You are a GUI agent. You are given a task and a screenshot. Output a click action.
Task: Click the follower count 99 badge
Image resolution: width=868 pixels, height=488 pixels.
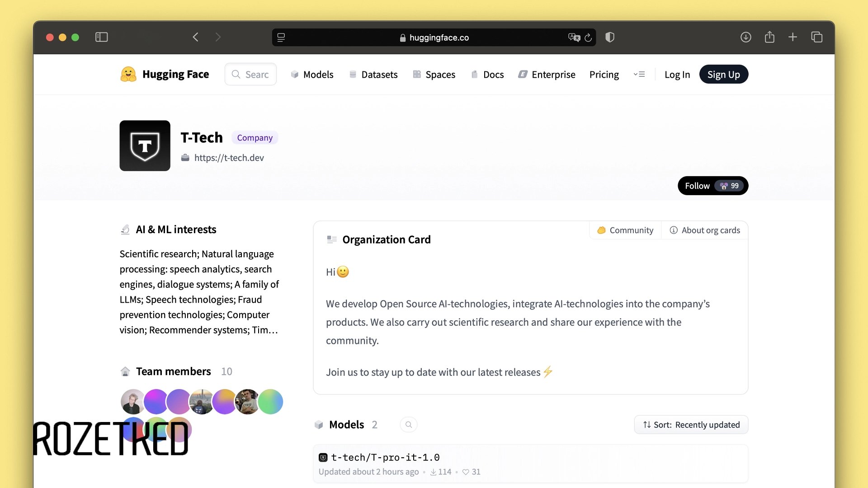click(x=729, y=186)
